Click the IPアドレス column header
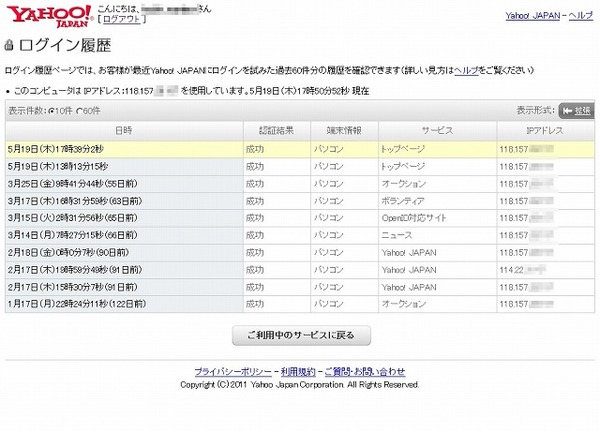 [x=545, y=131]
